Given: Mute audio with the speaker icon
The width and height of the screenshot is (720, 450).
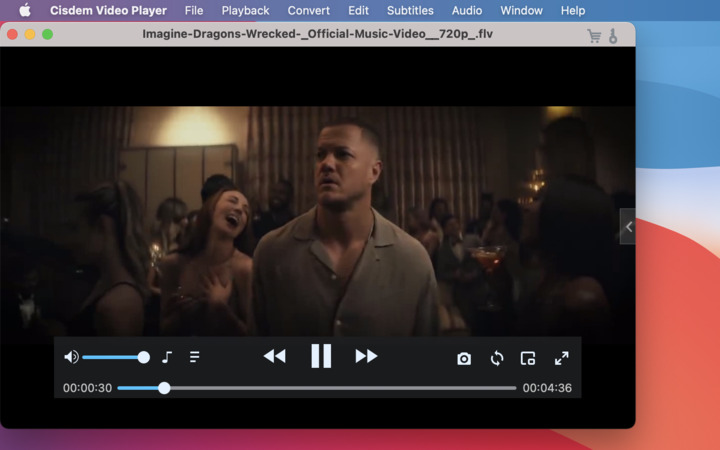Looking at the screenshot, I should pyautogui.click(x=71, y=357).
